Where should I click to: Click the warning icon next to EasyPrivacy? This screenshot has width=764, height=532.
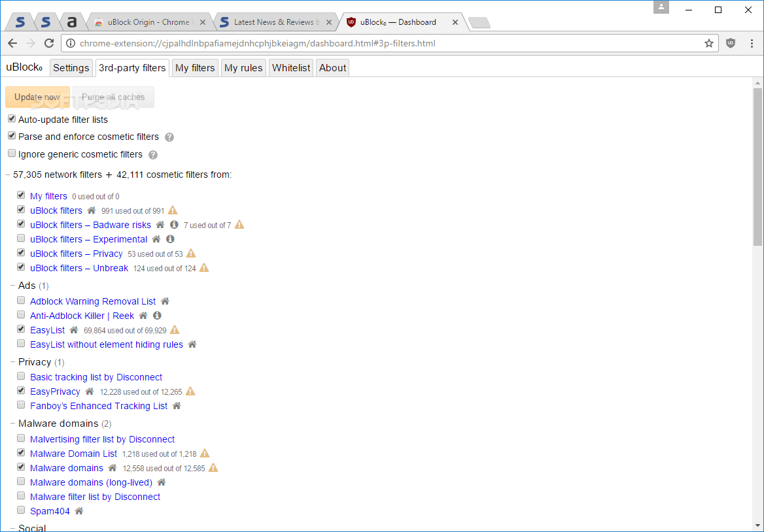(190, 391)
